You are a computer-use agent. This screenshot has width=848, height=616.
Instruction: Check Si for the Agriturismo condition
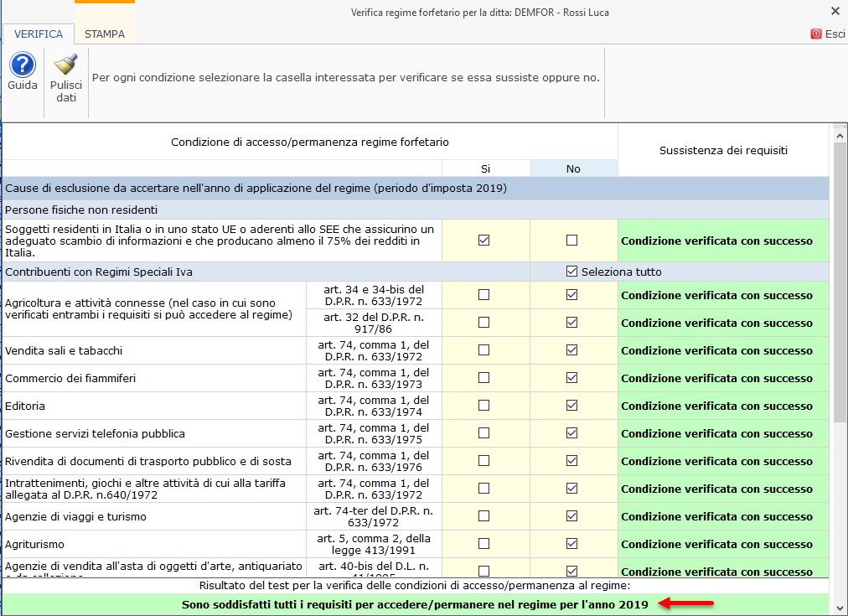click(x=485, y=543)
